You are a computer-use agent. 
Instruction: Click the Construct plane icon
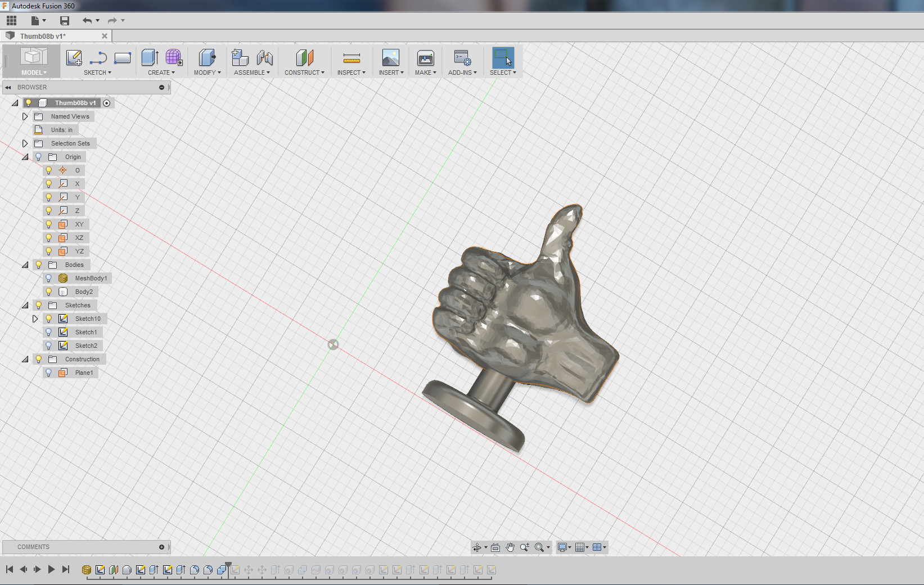pyautogui.click(x=304, y=58)
